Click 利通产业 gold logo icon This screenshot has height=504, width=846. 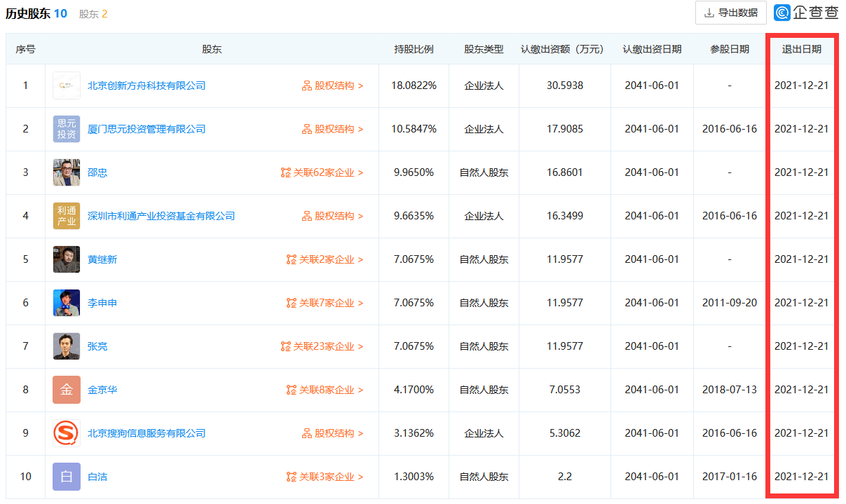(67, 216)
